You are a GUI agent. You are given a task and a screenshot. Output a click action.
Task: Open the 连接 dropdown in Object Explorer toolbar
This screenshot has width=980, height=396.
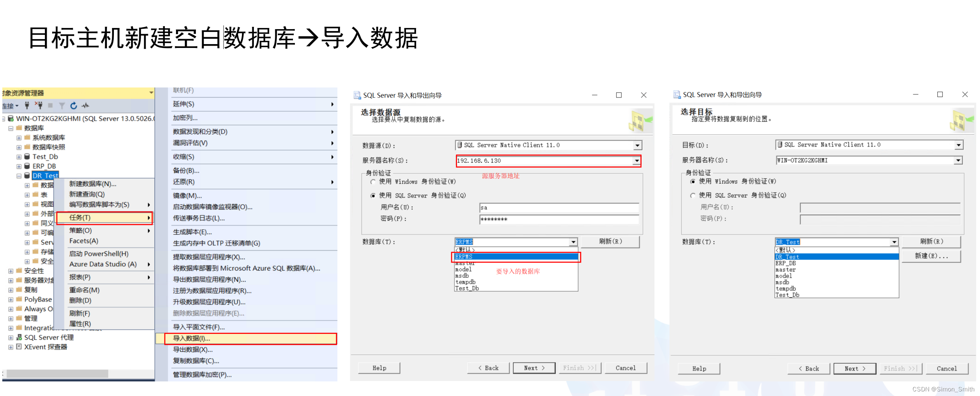pyautogui.click(x=11, y=106)
